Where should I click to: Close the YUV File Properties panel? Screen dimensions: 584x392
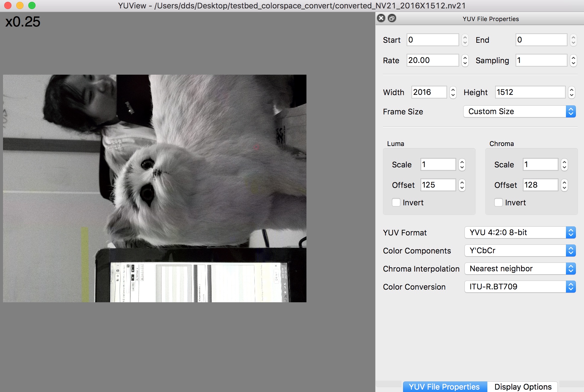coord(381,18)
